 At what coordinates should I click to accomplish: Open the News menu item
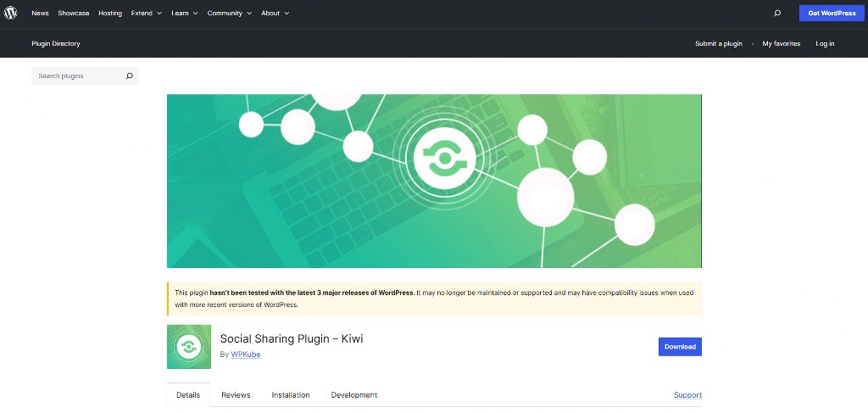pyautogui.click(x=40, y=14)
